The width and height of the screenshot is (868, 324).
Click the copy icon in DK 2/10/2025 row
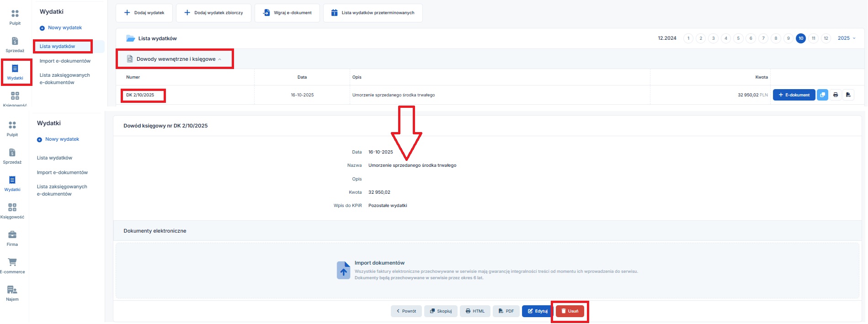coord(822,95)
